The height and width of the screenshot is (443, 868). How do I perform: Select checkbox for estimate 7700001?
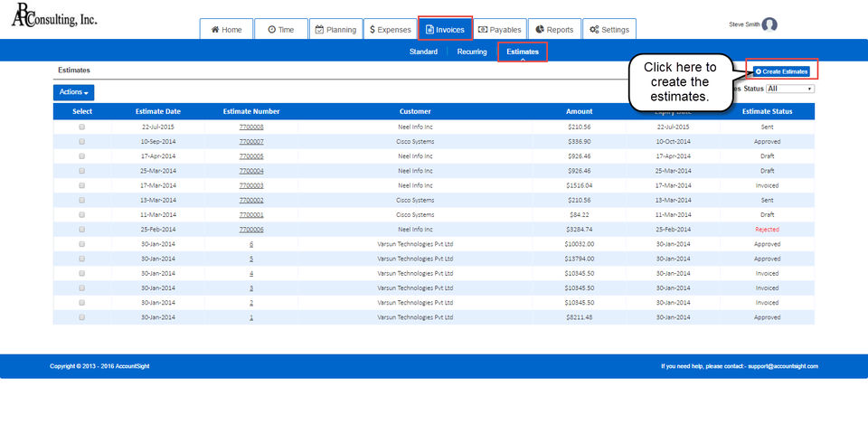click(82, 215)
